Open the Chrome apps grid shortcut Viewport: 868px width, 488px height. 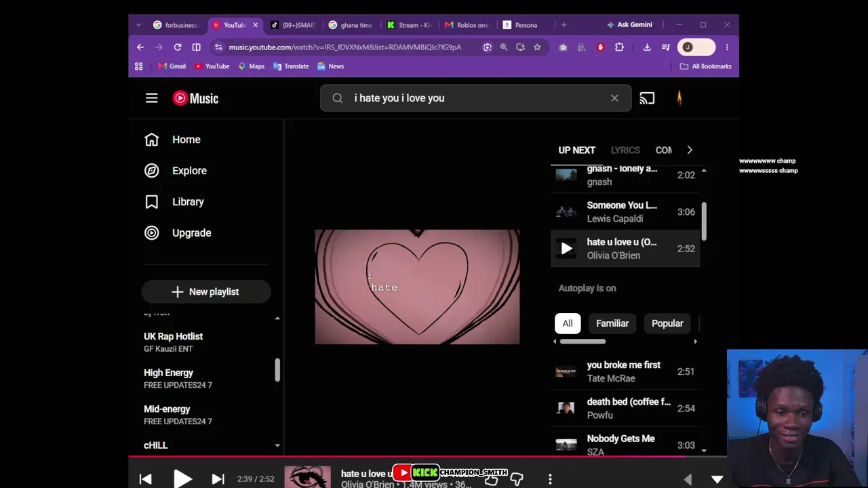pos(139,66)
